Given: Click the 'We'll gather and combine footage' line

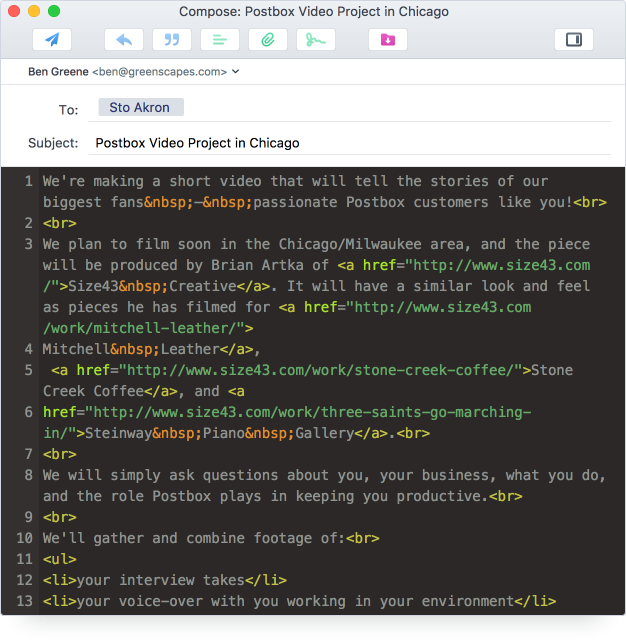Looking at the screenshot, I should (211, 538).
